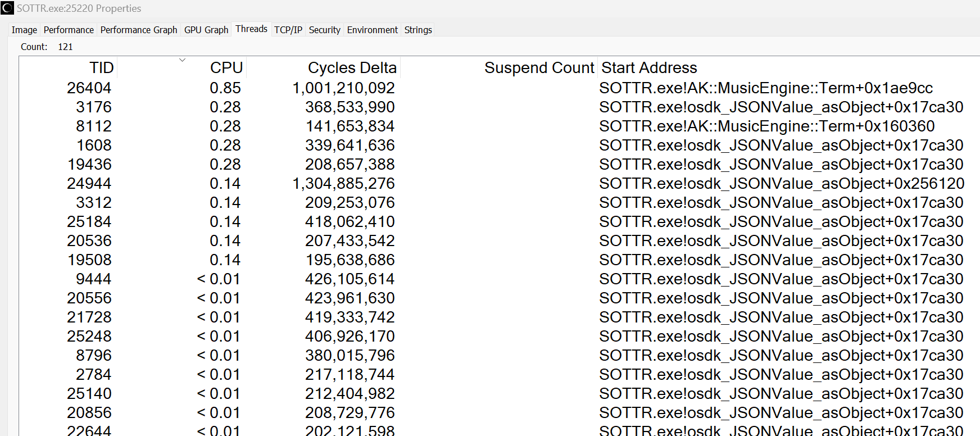Click Cycles Delta value 426,105,614

click(x=350, y=279)
